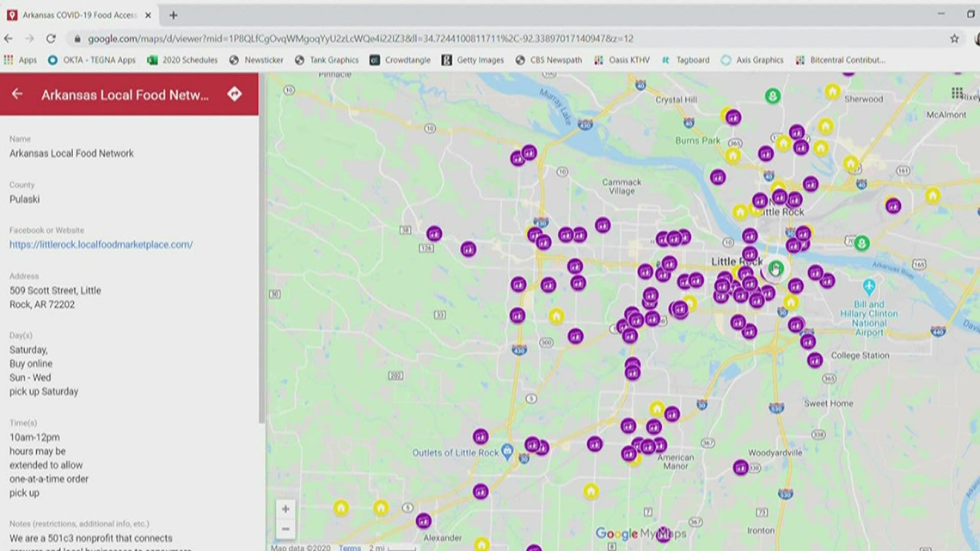The height and width of the screenshot is (551, 980).
Task: Click the purple marker near Alexander
Action: 424,520
